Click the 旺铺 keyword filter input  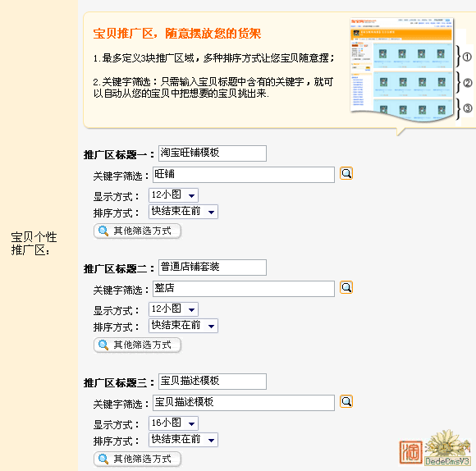pyautogui.click(x=244, y=175)
